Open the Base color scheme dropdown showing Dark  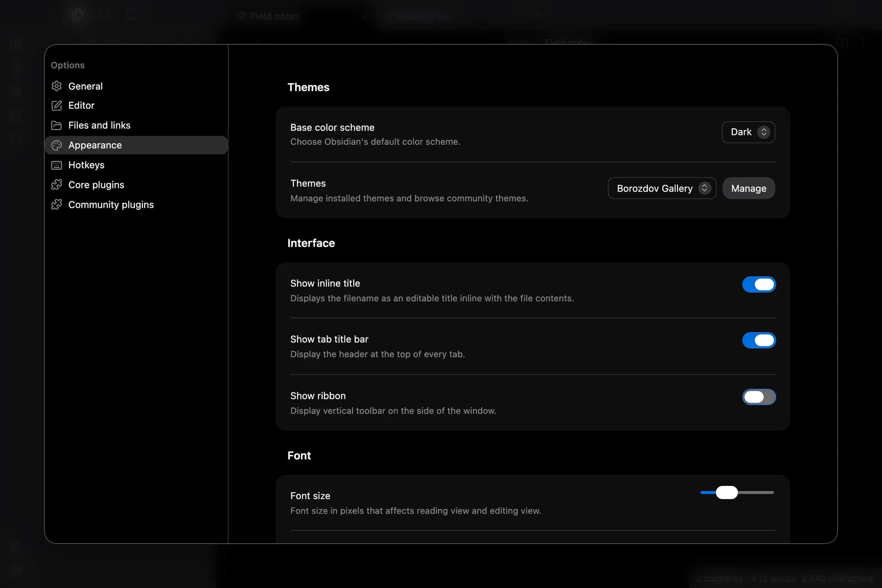[x=748, y=132]
